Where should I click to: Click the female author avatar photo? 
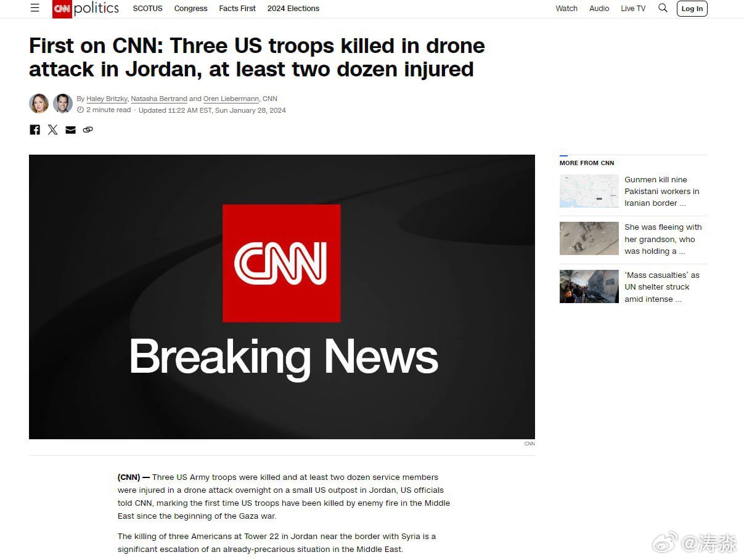coord(39,103)
